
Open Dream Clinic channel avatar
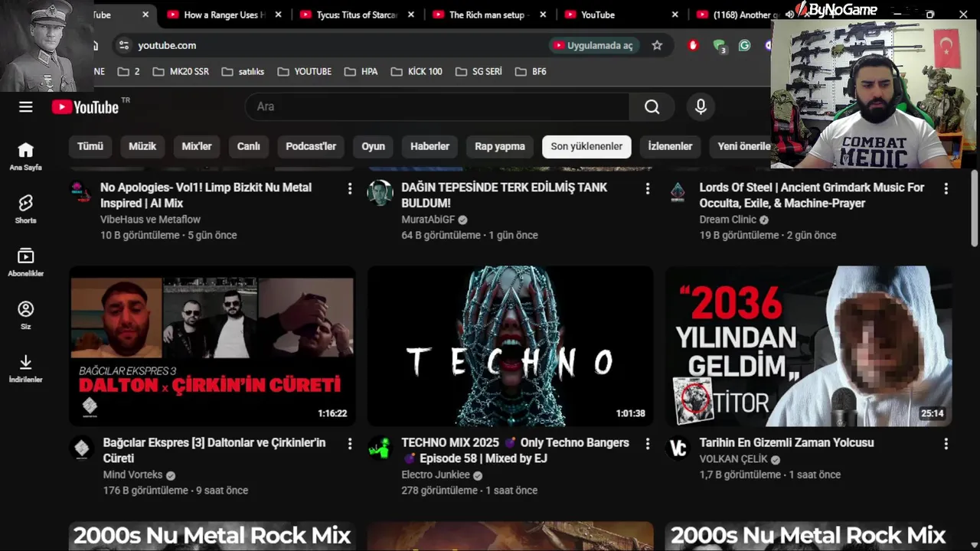click(x=678, y=192)
